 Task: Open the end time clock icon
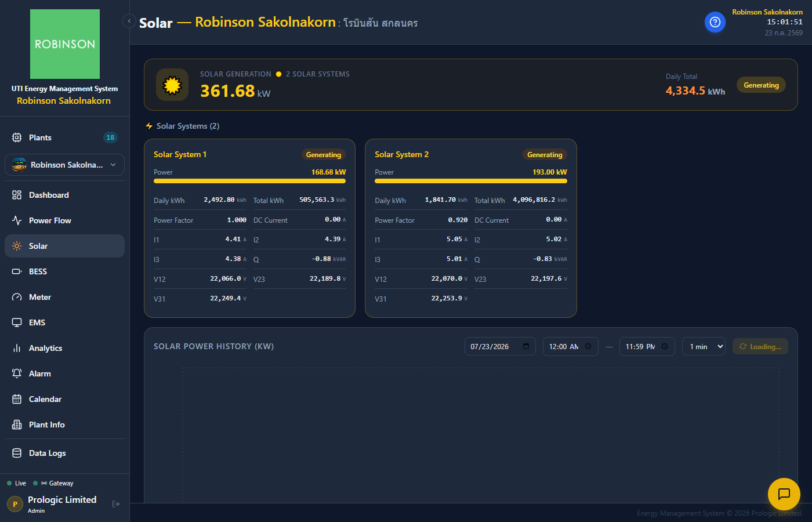point(665,346)
